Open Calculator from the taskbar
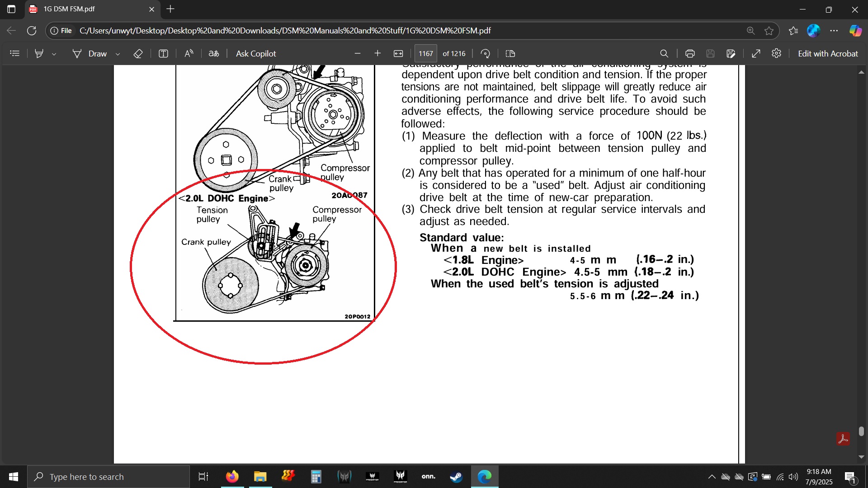The image size is (868, 488). pyautogui.click(x=316, y=477)
